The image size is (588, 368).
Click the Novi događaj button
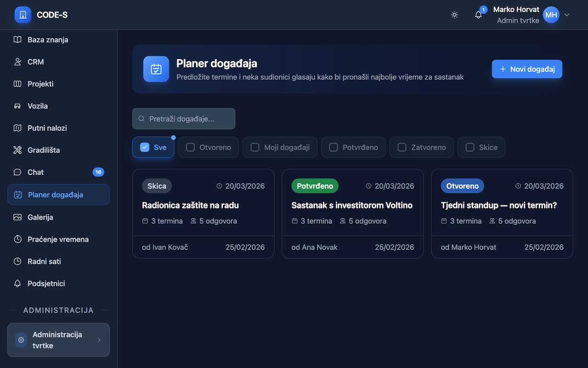(x=527, y=69)
